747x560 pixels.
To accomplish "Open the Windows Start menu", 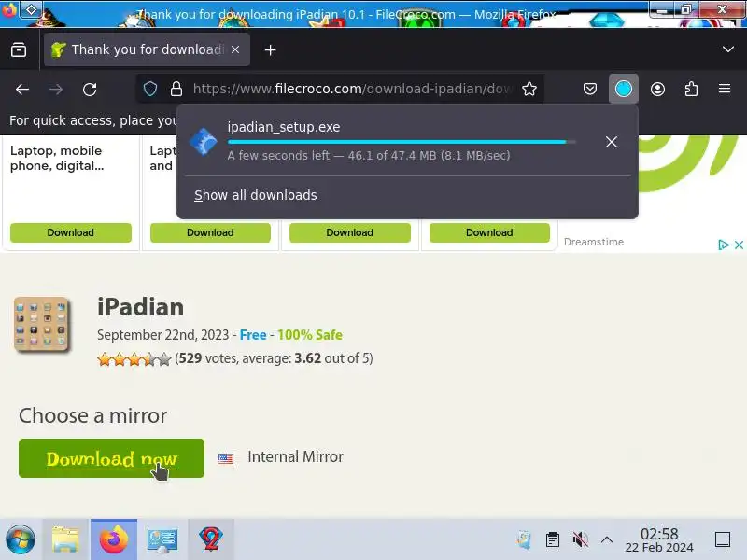I will coord(20,540).
